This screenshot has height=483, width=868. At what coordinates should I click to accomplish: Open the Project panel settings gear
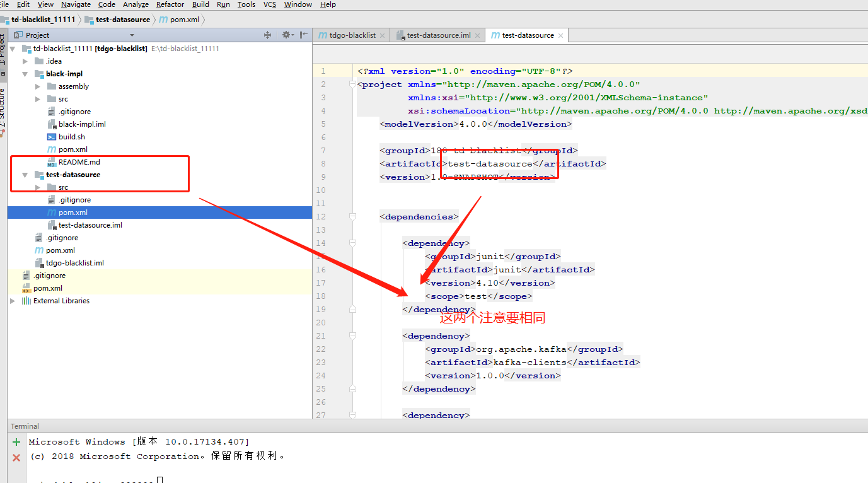click(286, 35)
